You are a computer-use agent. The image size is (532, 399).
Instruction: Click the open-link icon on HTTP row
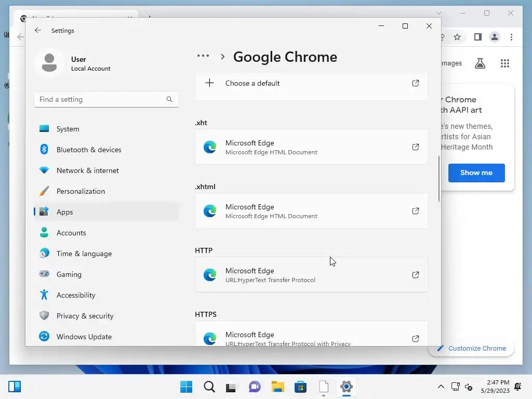click(x=415, y=274)
